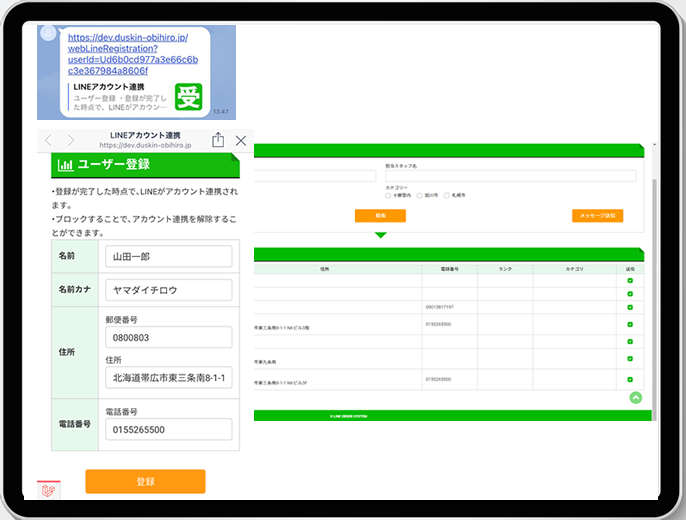This screenshot has height=520, width=686.
Task: Click the 電話番号 field showing 0155265500
Action: point(169,429)
